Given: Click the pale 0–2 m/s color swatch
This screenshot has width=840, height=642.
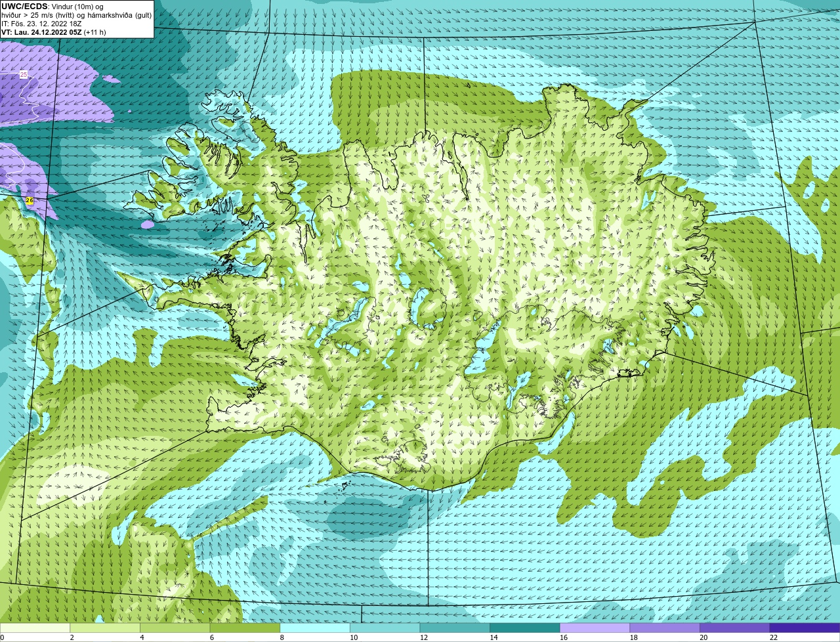Looking at the screenshot, I should (35, 628).
